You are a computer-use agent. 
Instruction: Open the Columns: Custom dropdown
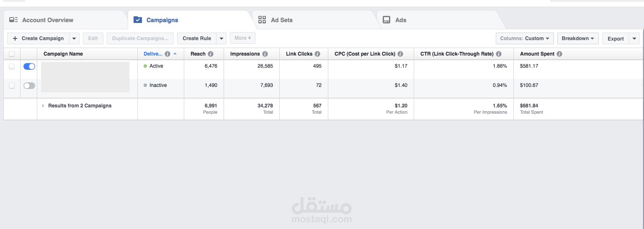tap(525, 38)
